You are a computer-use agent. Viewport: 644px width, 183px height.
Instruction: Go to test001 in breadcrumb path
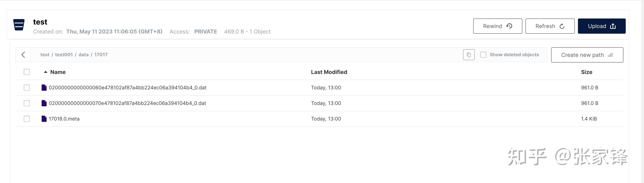pos(64,55)
